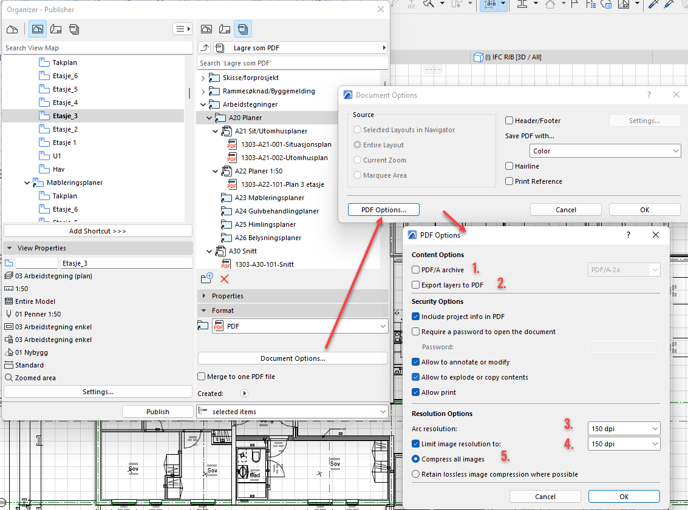Select View Map icon in Organizer left pane
This screenshot has height=510, width=688.
click(38, 29)
